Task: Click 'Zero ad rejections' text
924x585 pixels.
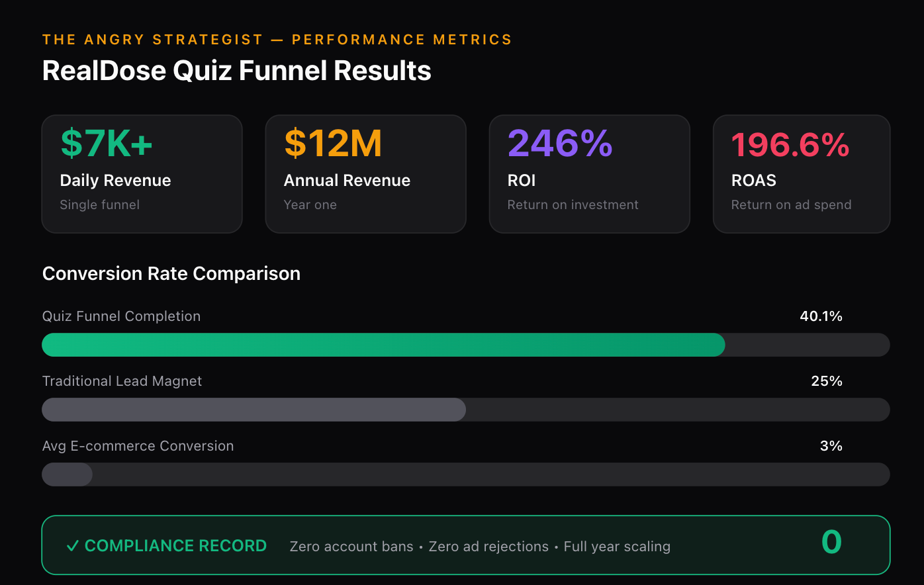Action: pyautogui.click(x=488, y=547)
